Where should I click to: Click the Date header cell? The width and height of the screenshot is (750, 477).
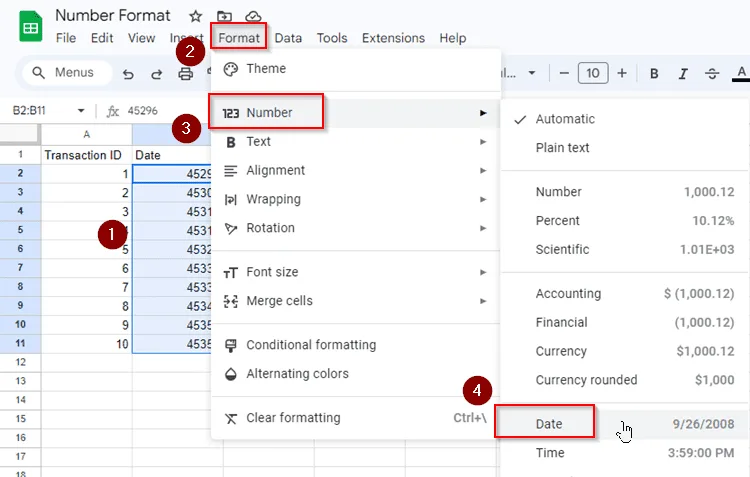172,155
